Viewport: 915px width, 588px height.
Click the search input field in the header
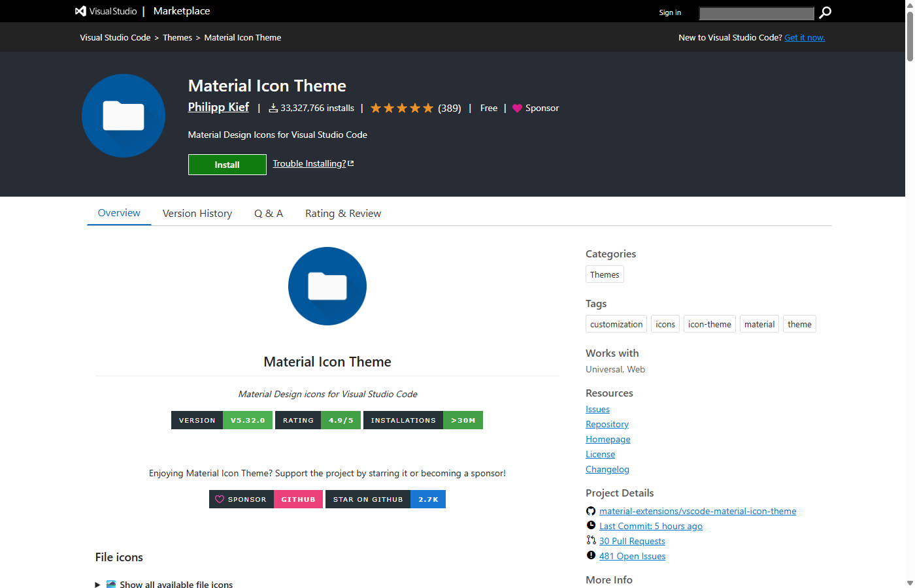coord(756,12)
